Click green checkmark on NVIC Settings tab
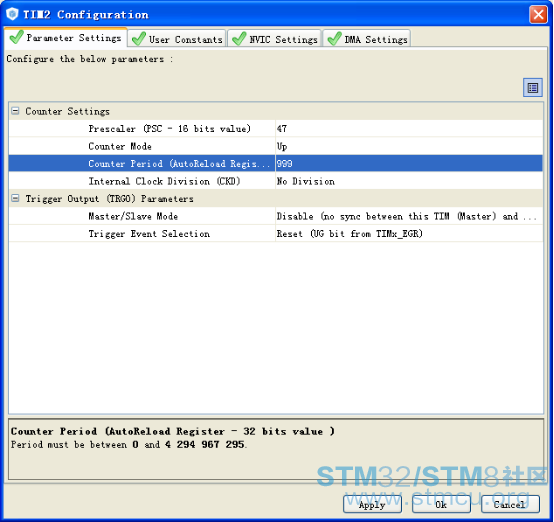The width and height of the screenshot is (554, 522). click(x=239, y=39)
